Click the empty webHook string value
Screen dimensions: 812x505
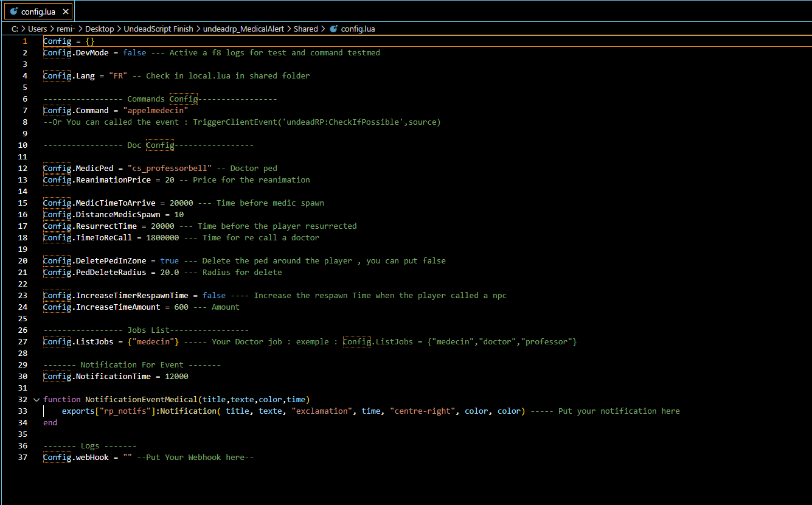(x=128, y=458)
